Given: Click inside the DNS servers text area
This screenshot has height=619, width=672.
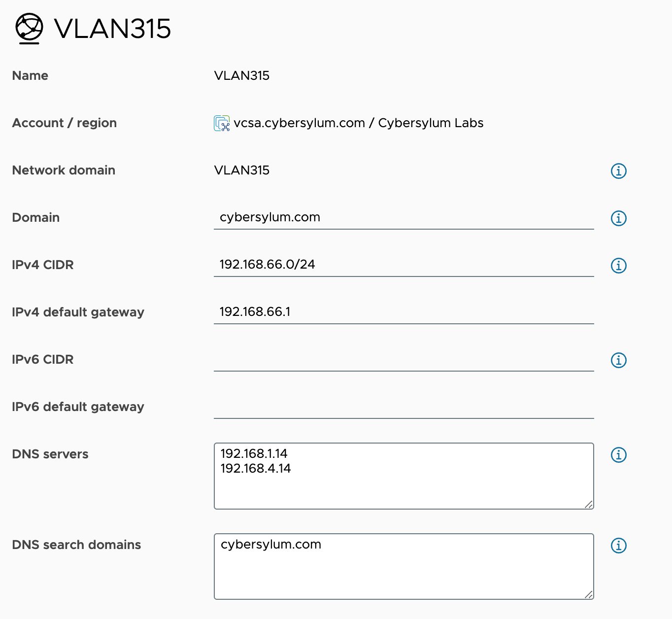Looking at the screenshot, I should point(403,476).
